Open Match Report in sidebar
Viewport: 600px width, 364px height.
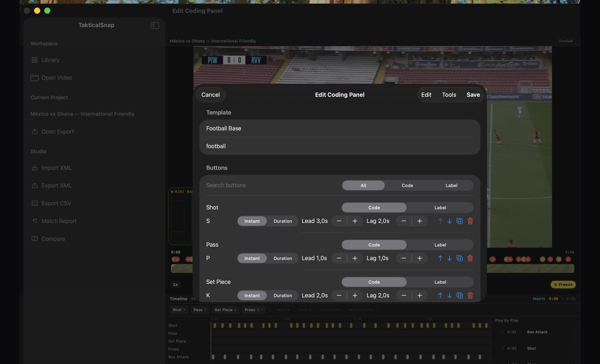(54, 221)
